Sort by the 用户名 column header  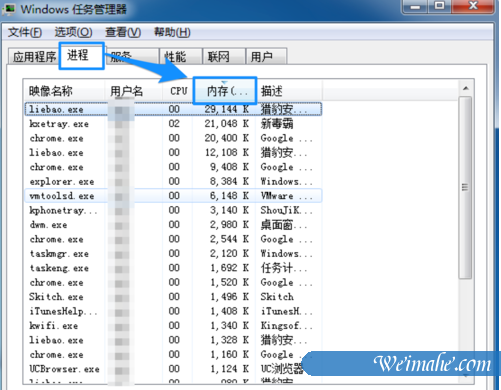133,91
